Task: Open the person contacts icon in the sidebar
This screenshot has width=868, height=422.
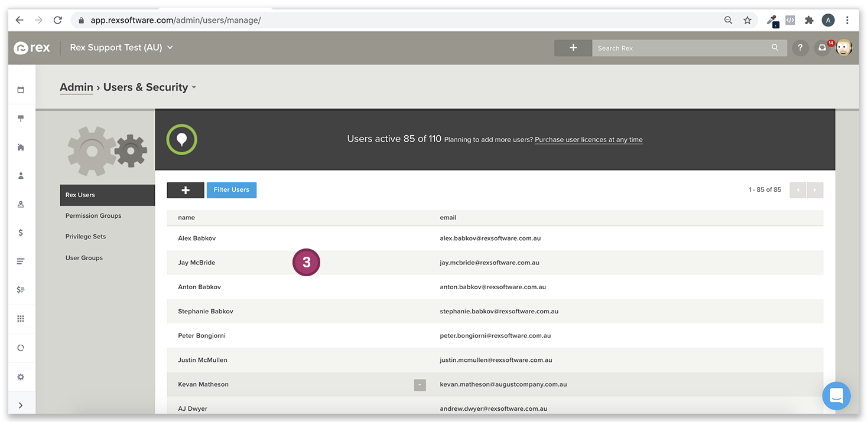Action: click(21, 176)
